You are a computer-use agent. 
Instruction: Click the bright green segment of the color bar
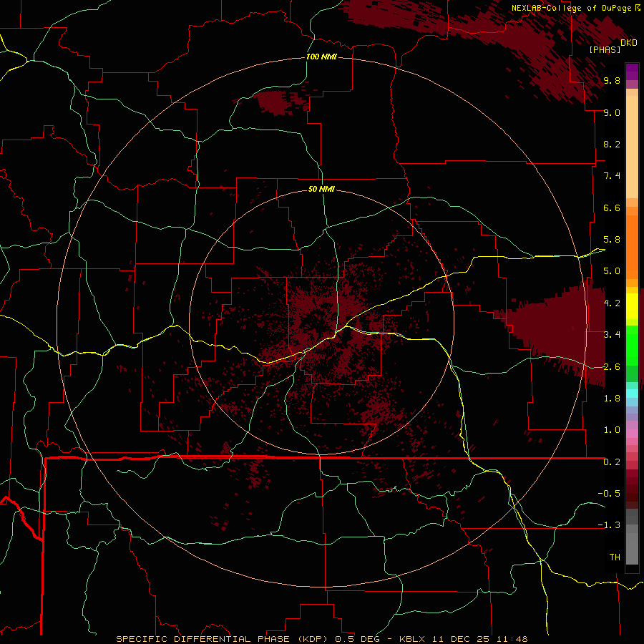tap(632, 345)
